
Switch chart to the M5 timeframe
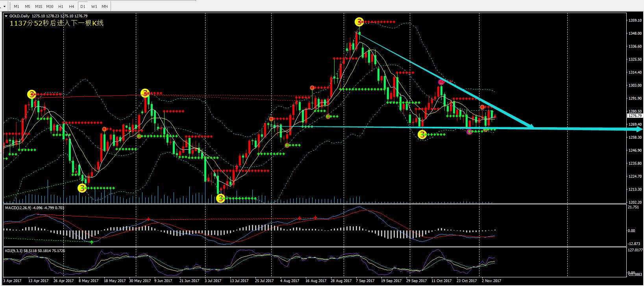[27, 6]
